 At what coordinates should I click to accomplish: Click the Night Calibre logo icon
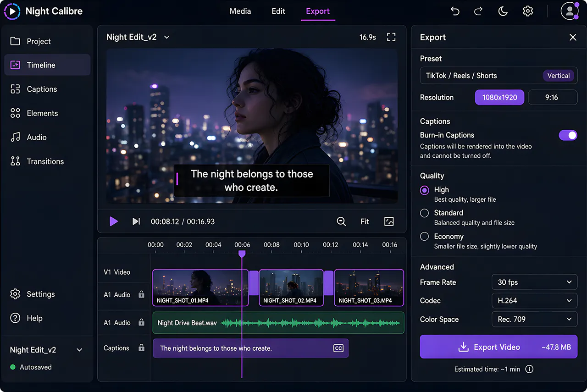click(x=12, y=11)
